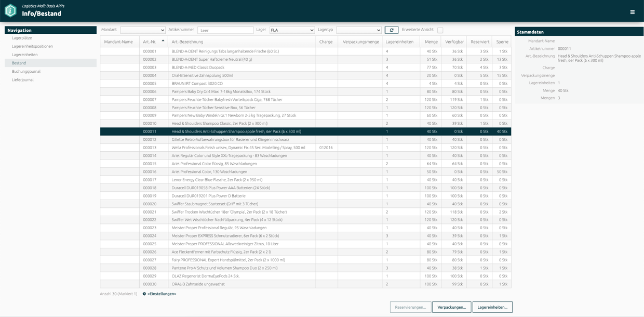Select row Duracell DUR019058 Plus Power AAA
Viewport: 644px width, 317px height.
point(305,188)
